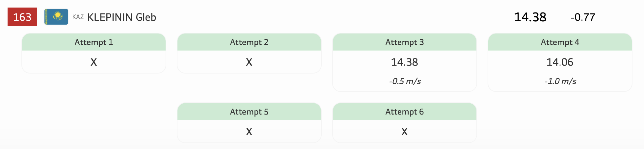644x149 pixels.
Task: Click the 14.38 result in Attempt 3
Action: click(x=405, y=62)
